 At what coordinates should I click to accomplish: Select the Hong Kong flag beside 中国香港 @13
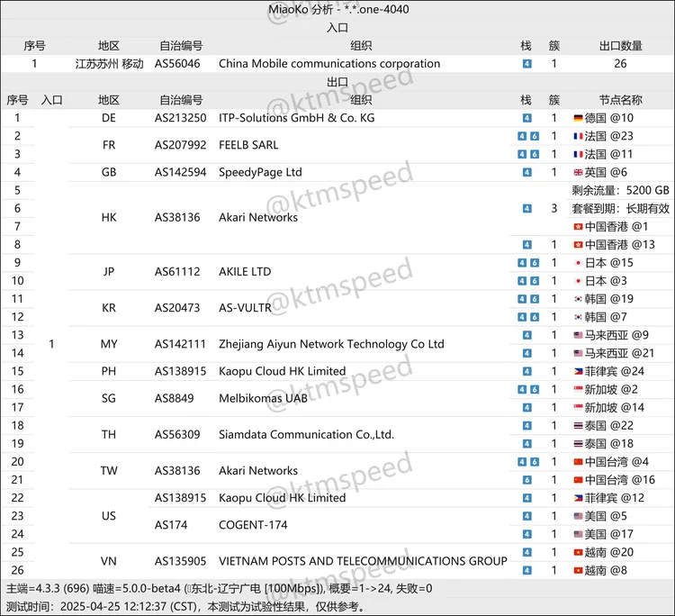(x=579, y=245)
